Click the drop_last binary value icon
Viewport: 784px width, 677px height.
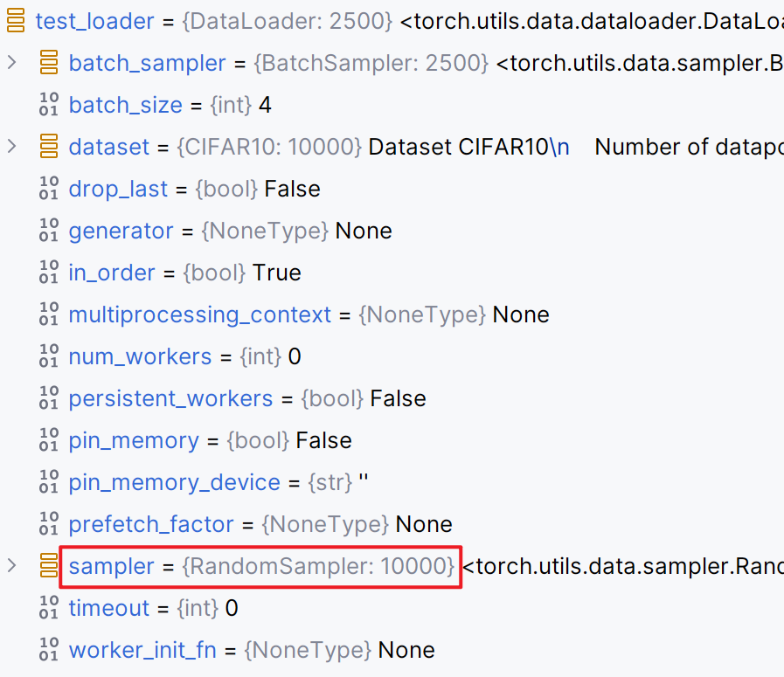tap(49, 189)
